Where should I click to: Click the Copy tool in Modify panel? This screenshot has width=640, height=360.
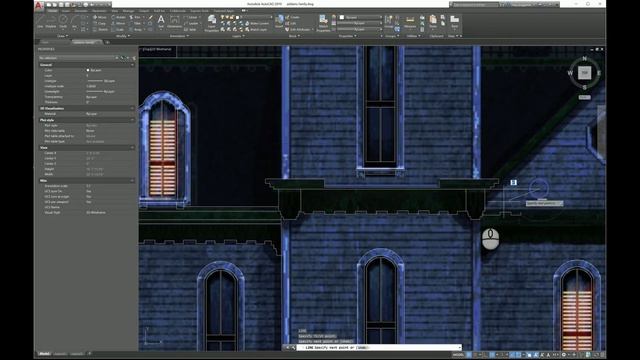(x=99, y=24)
